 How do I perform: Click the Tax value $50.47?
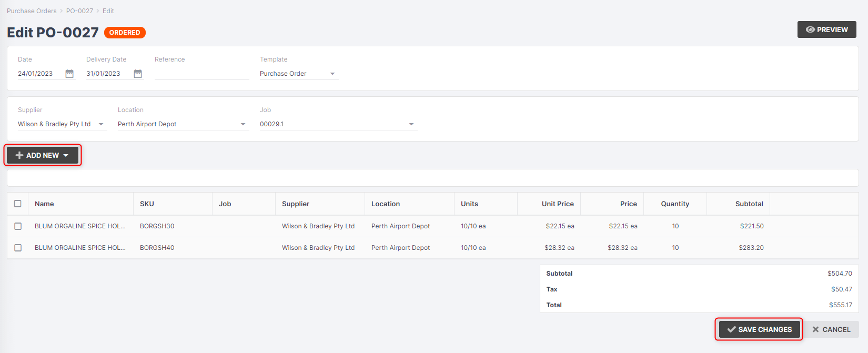(842, 289)
